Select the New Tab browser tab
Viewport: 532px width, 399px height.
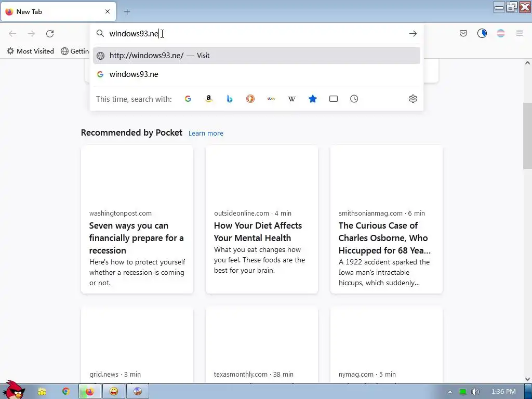(58, 11)
